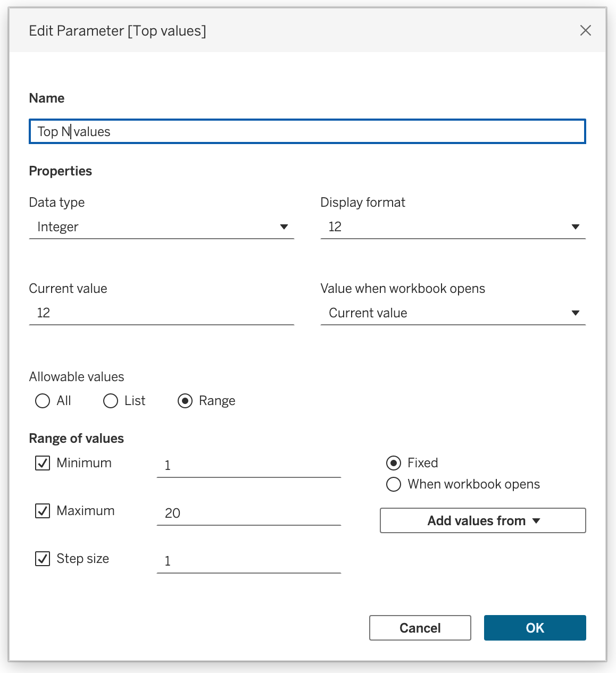Screen dimensions: 616x673
Task: Click the Maximum value field
Action: tap(248, 514)
